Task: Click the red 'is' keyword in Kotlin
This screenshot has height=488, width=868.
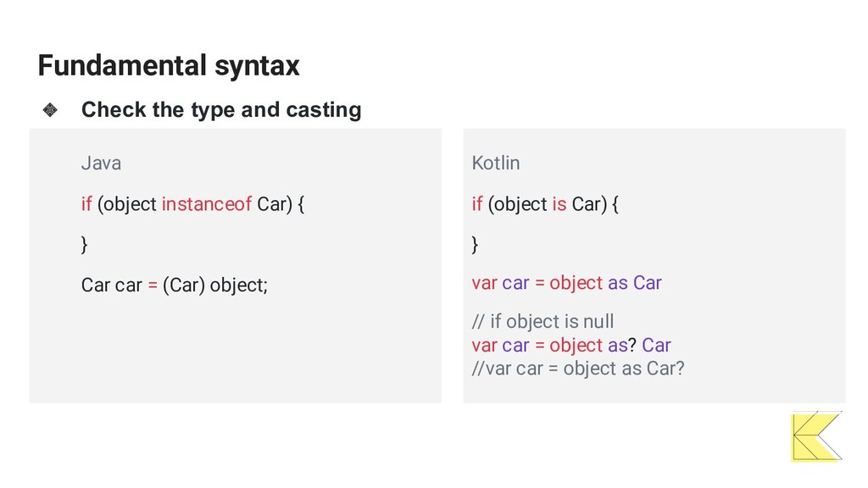Action: (559, 203)
